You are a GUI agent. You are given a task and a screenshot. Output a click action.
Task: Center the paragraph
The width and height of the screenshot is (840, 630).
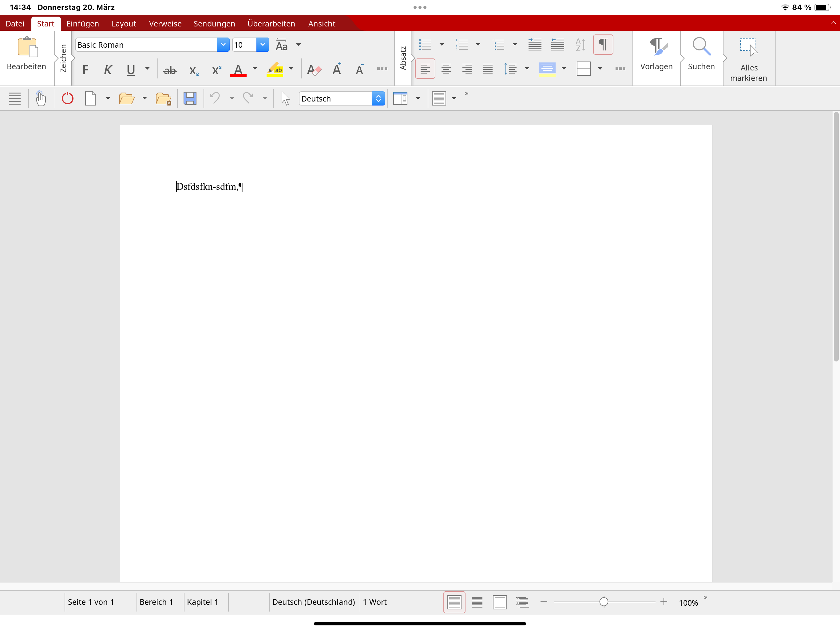446,69
